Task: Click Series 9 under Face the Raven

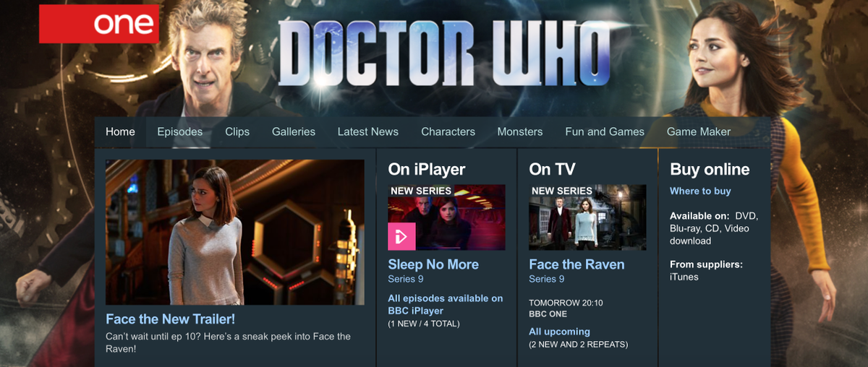Action: [547, 279]
